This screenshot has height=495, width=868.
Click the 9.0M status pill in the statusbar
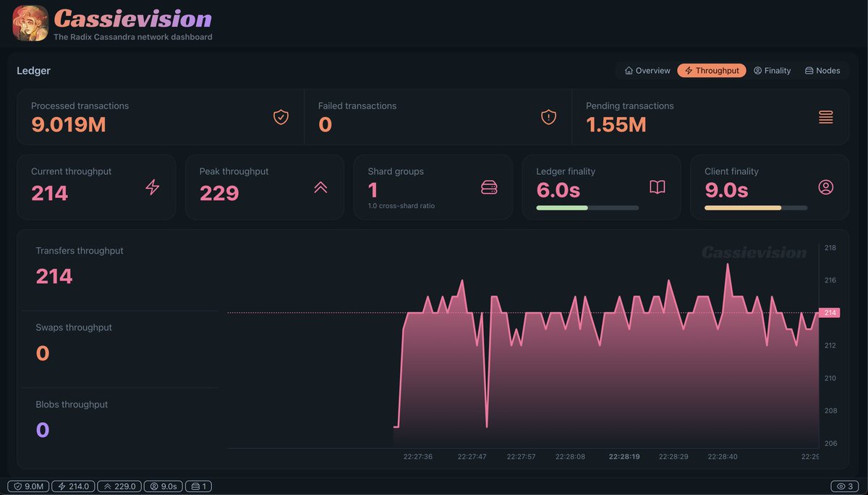27,486
